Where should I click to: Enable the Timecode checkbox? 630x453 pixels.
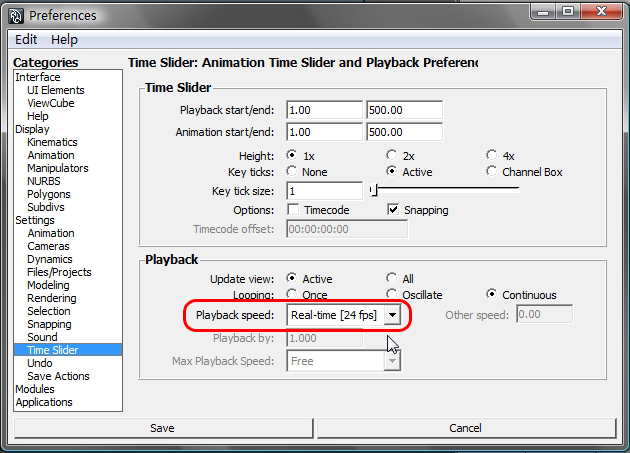293,209
